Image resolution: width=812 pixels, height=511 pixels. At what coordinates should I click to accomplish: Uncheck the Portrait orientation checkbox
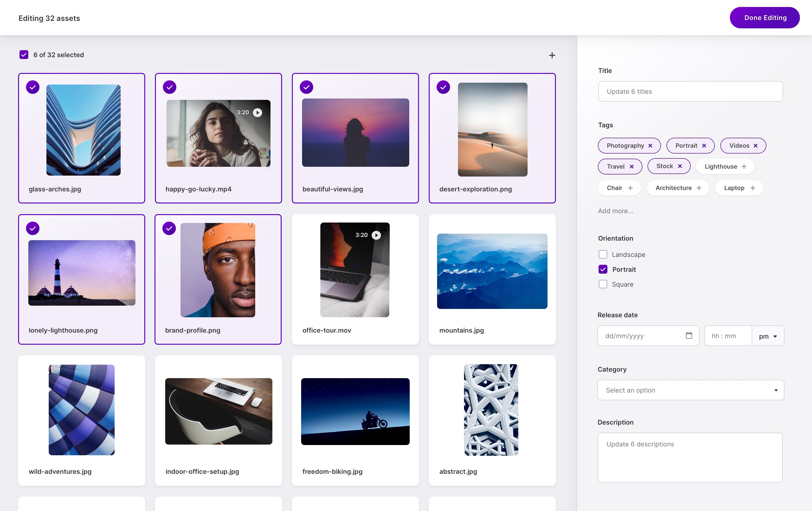pos(603,269)
